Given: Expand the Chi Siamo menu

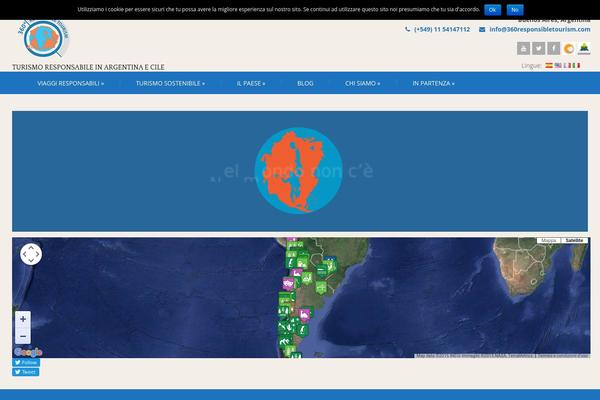Looking at the screenshot, I should click(363, 83).
